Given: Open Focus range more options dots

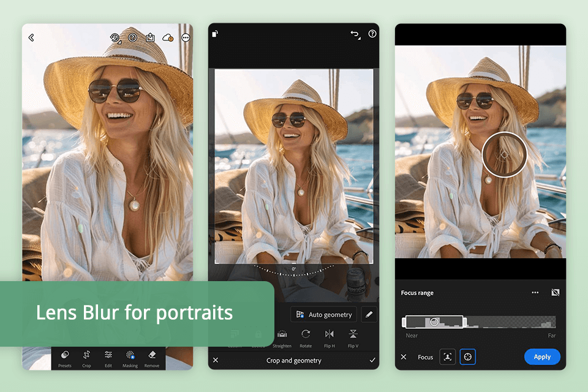Looking at the screenshot, I should 535,293.
